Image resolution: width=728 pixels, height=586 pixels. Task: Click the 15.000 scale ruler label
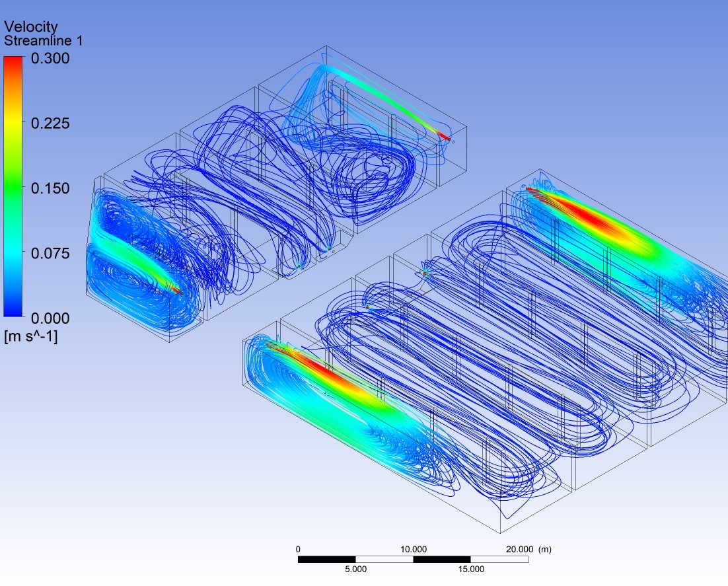(470, 569)
